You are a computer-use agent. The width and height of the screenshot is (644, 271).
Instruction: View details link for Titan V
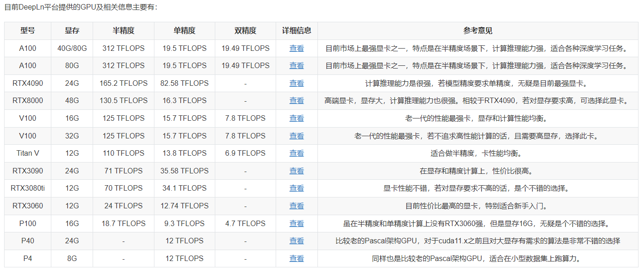point(297,153)
